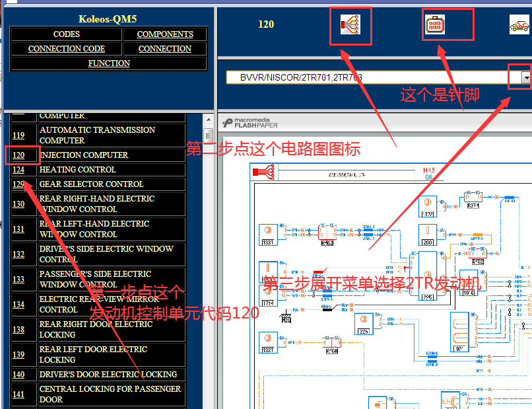532x409 pixels.
Task: Open code 139 link
Action: 18,355
